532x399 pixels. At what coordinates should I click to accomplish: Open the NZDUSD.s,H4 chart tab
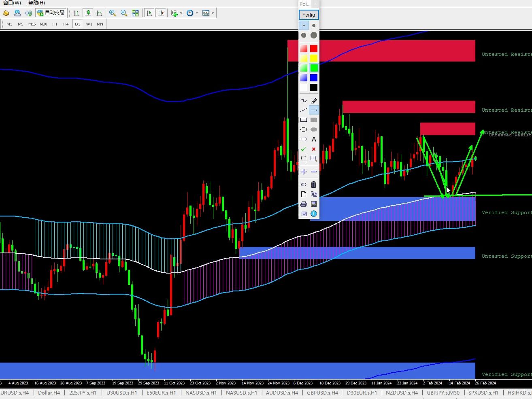point(402,393)
